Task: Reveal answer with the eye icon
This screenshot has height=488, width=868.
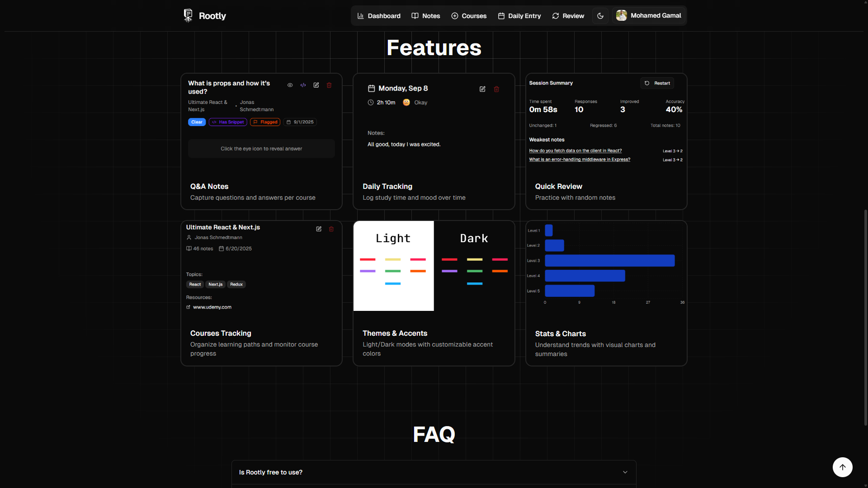Action: 290,85
